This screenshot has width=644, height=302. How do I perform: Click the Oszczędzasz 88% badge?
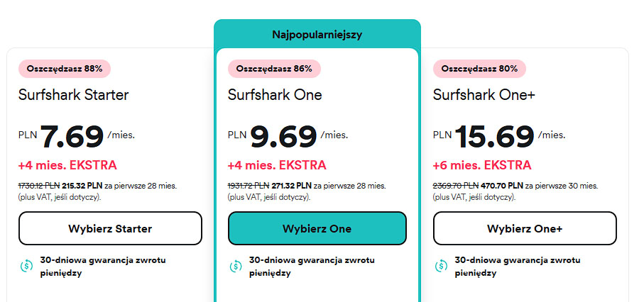pyautogui.click(x=65, y=69)
